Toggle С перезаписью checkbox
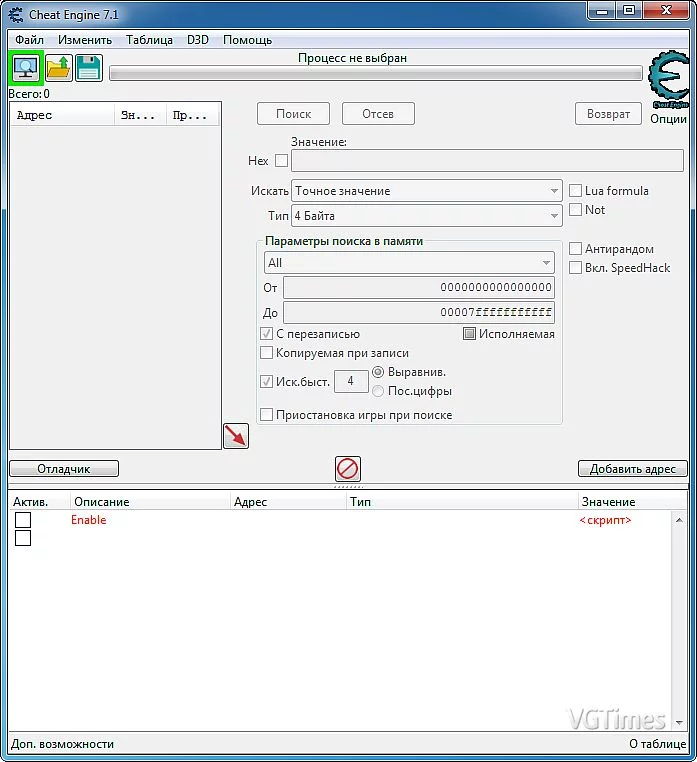The width and height of the screenshot is (697, 762). (x=266, y=334)
